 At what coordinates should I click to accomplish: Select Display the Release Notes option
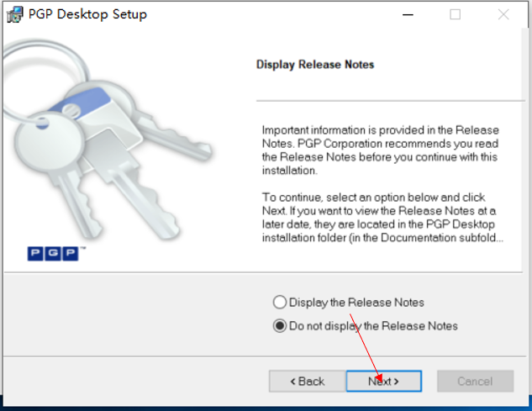[x=349, y=302]
